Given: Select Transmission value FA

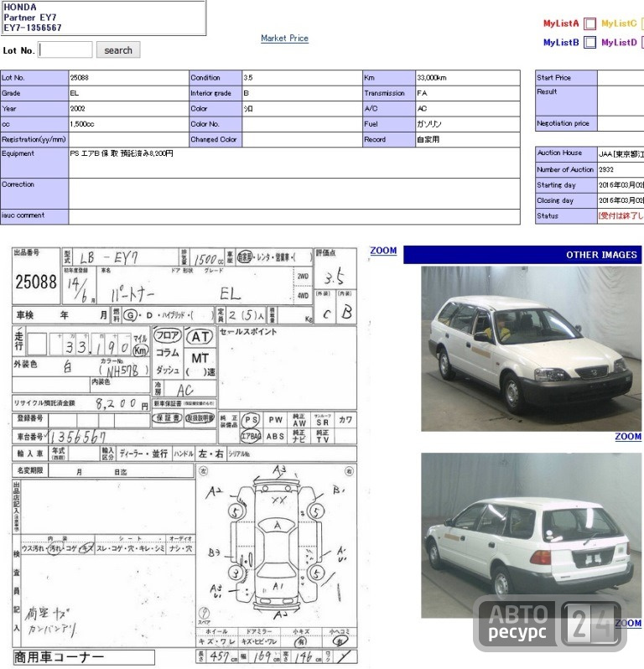Looking at the screenshot, I should (422, 93).
